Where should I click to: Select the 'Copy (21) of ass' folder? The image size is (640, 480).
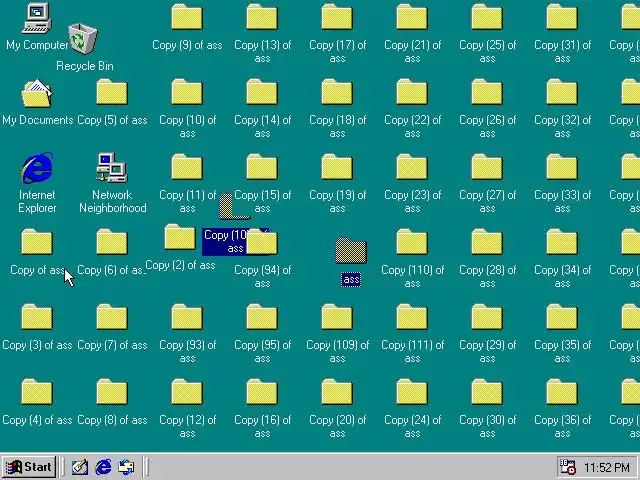(412, 17)
